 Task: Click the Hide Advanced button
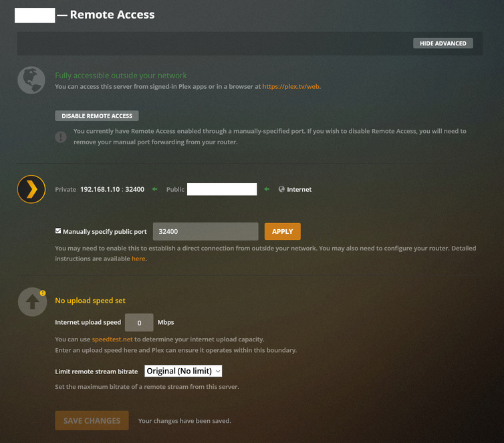tap(443, 43)
